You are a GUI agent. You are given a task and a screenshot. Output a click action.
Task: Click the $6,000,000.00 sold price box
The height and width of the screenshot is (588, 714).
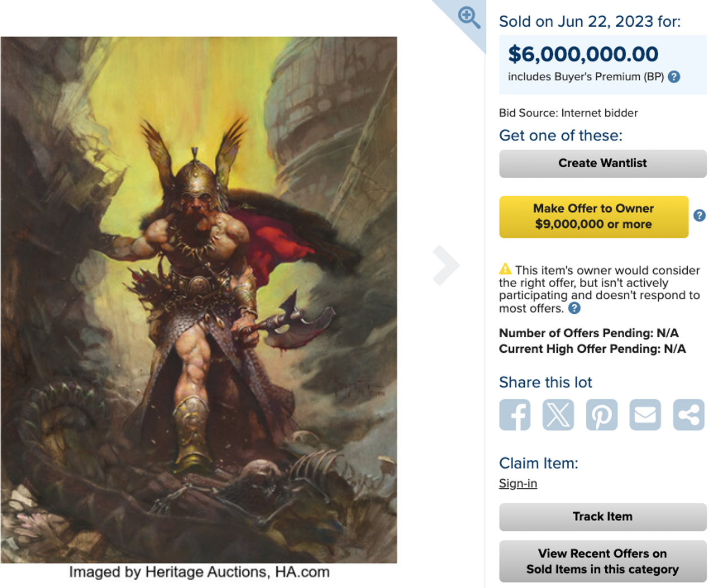click(602, 65)
